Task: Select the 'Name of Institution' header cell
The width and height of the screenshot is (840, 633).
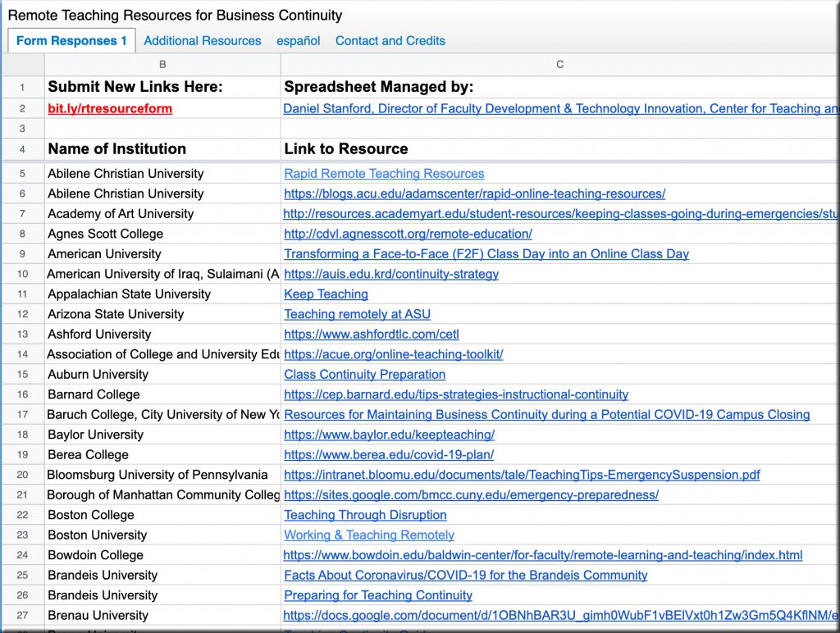Action: (x=162, y=149)
